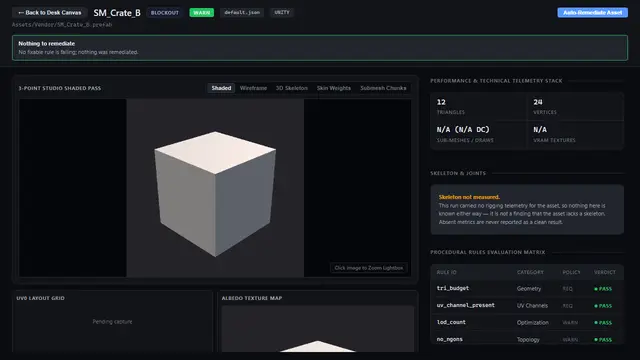
Task: Click the VERDICT column header
Action: pyautogui.click(x=604, y=272)
